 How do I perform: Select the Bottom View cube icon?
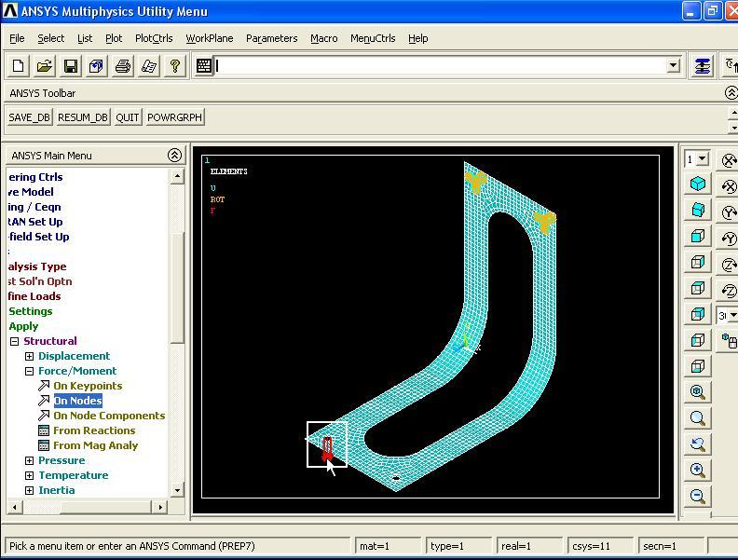coord(698,365)
